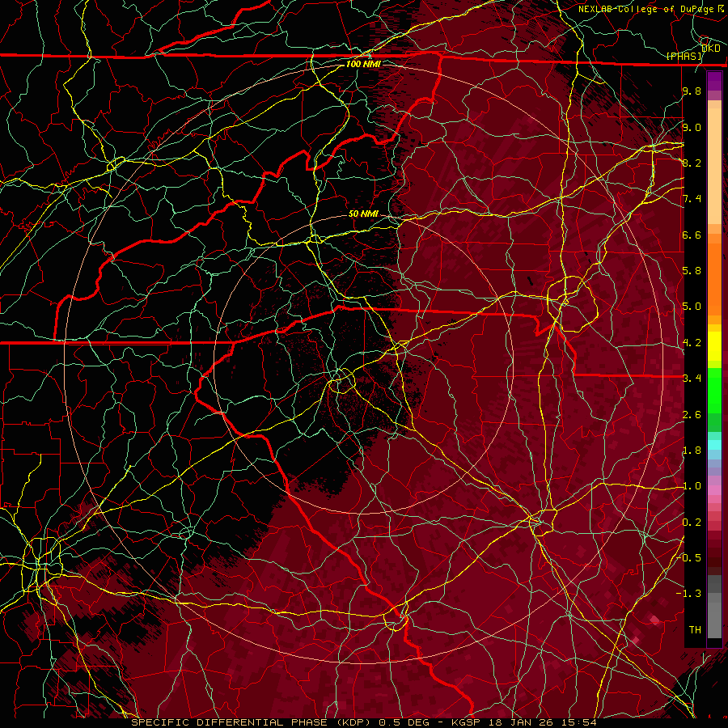Click the cyan segment of the color bar
Viewport: 728px width, 728px height.
click(x=714, y=445)
